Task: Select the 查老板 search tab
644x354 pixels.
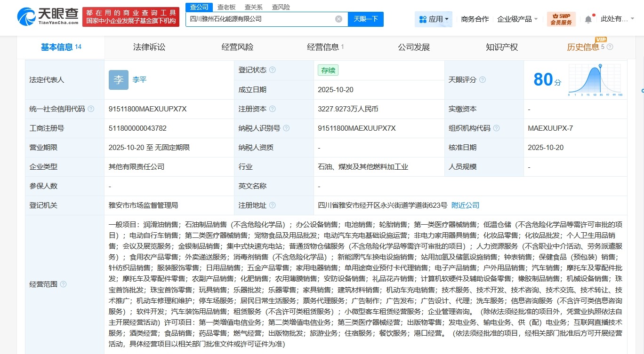Action: click(225, 7)
